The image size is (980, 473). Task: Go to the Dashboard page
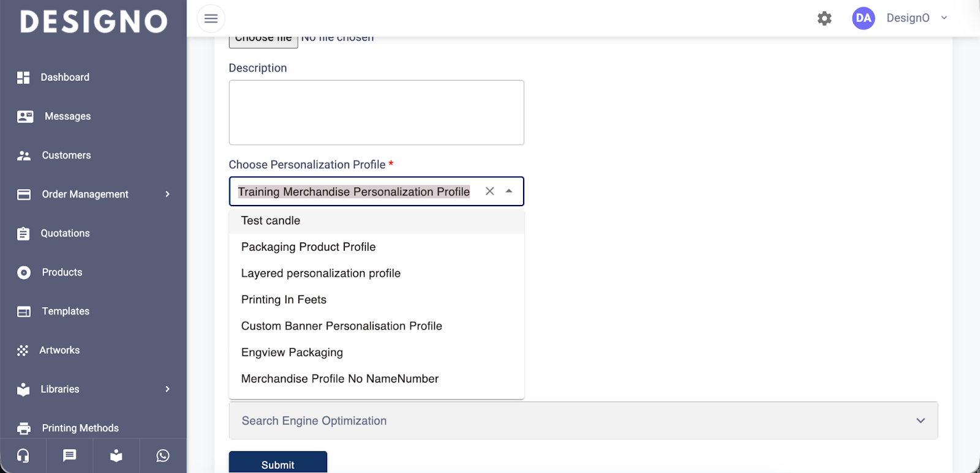click(65, 78)
